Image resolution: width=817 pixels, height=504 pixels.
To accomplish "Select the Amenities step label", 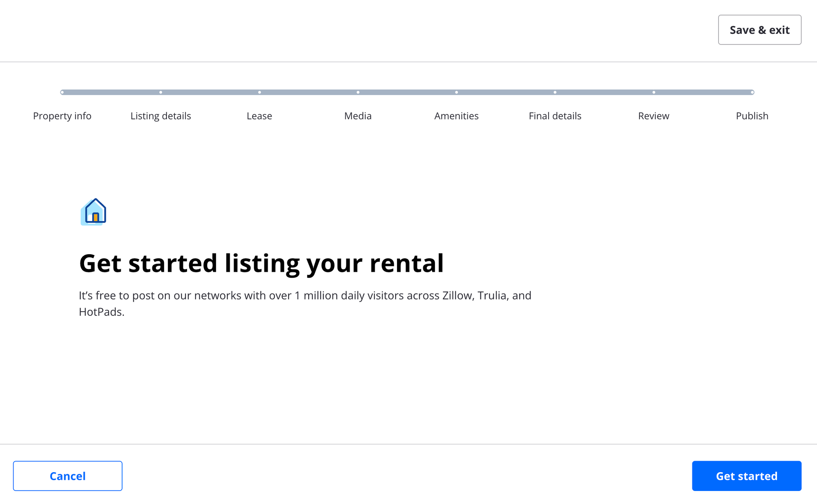I will coord(456,116).
